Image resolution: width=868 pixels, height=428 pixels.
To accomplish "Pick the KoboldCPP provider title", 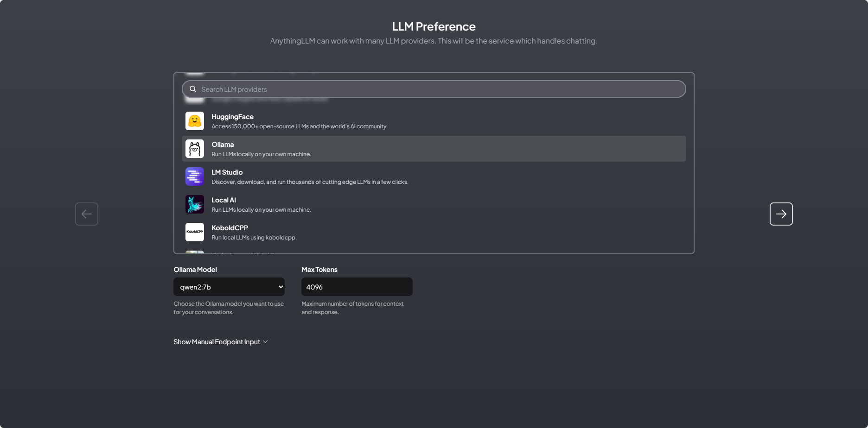I will (230, 228).
